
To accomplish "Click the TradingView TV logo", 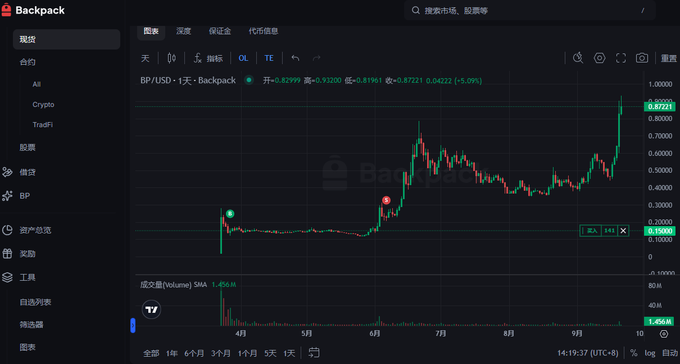I will tap(151, 310).
